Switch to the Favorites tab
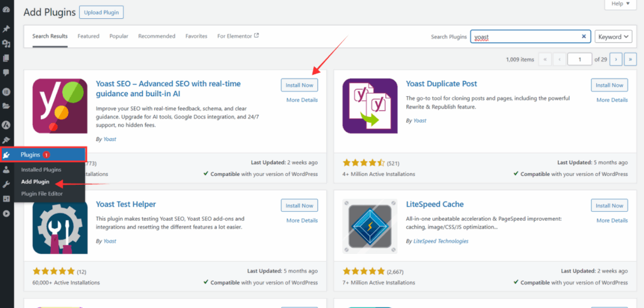Screen dimensions: 644x308 click(x=196, y=36)
